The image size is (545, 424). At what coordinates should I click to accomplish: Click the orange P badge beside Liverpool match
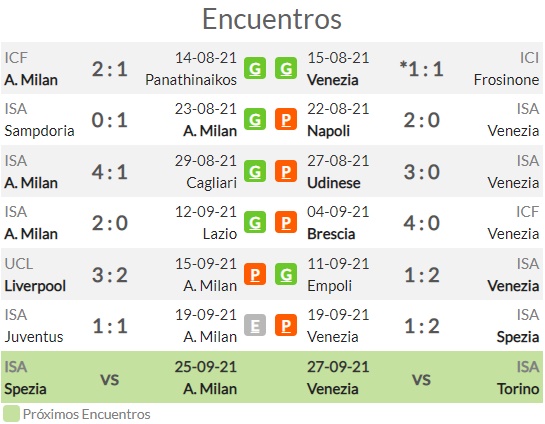pyautogui.click(x=255, y=274)
